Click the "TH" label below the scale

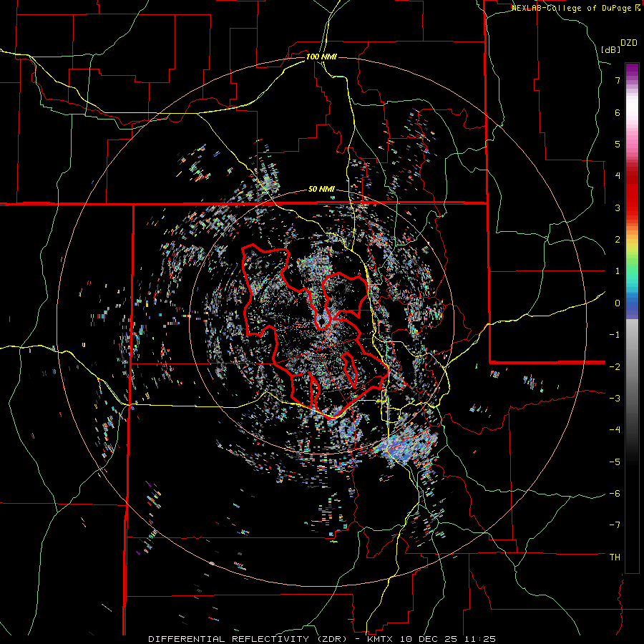[615, 557]
